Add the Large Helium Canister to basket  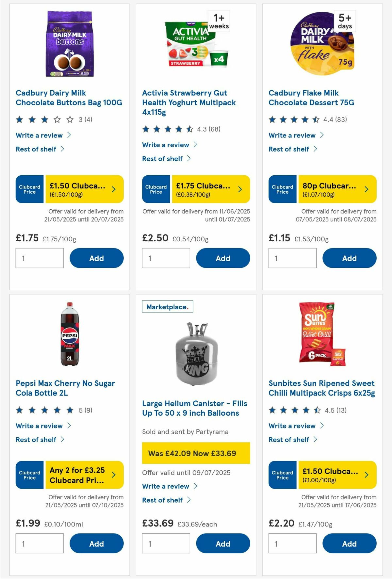tap(222, 543)
